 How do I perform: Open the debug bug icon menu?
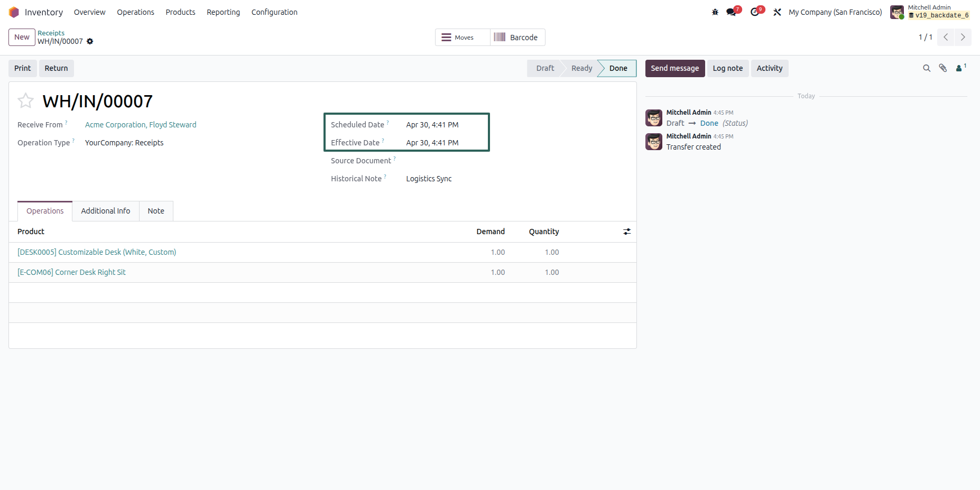tap(715, 12)
